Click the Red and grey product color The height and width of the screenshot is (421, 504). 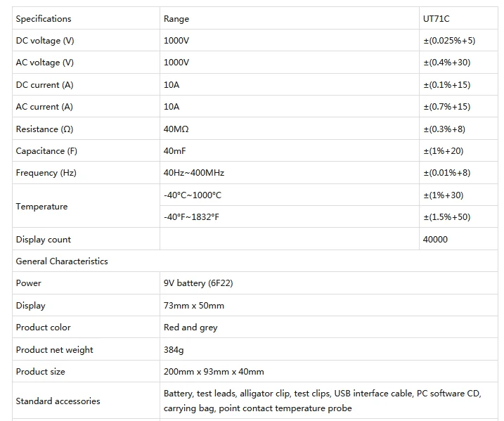point(190,328)
